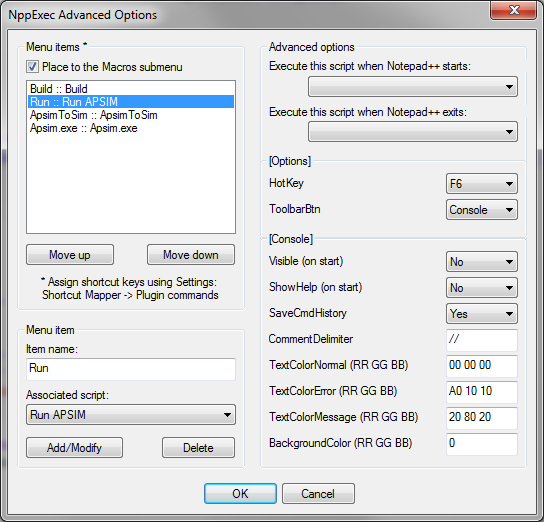Click the CommentDelimiter input field
The image size is (544, 522).
(x=482, y=340)
